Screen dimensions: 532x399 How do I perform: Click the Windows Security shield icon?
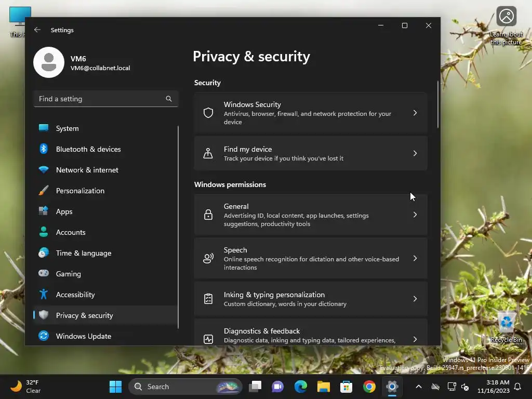pos(208,113)
